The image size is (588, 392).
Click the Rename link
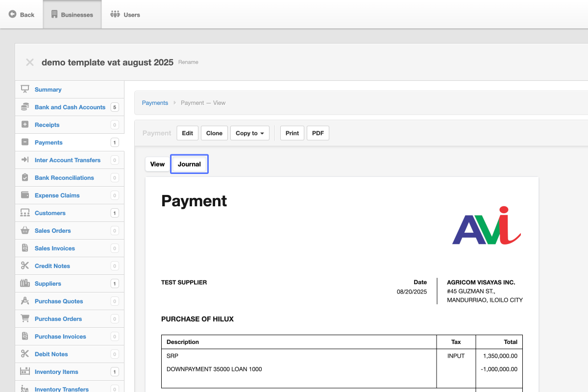click(x=188, y=62)
